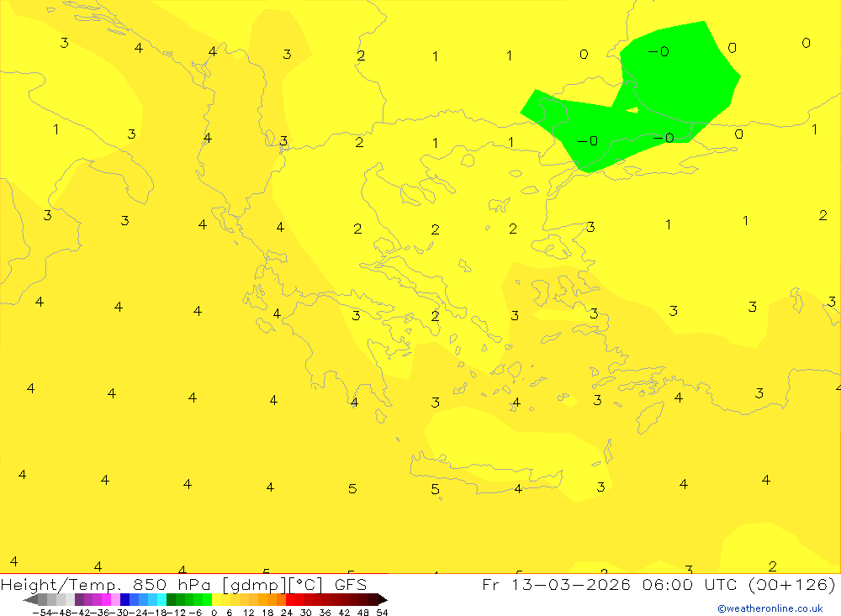Click the "54" scale label
The height and width of the screenshot is (616, 841).
[x=382, y=613]
